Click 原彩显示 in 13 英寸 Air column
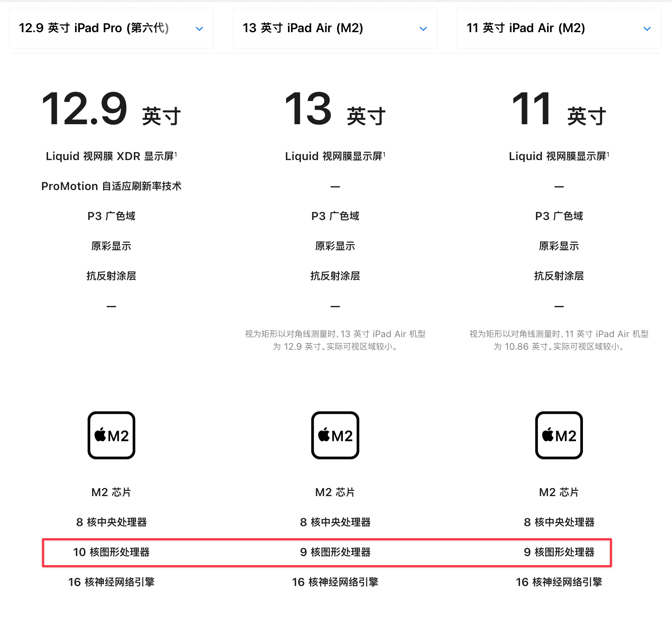The width and height of the screenshot is (672, 627). click(335, 246)
